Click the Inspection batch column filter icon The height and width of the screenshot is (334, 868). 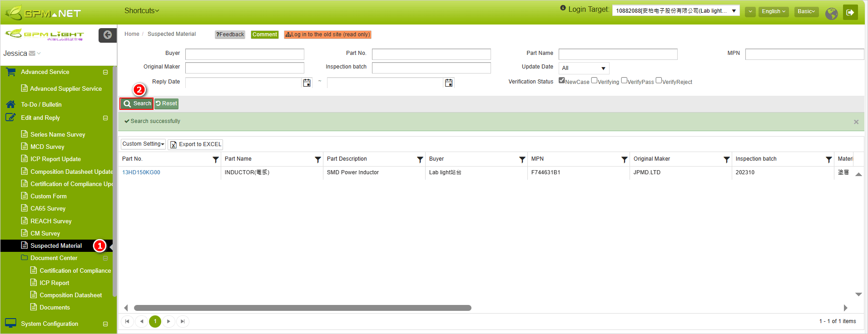click(x=829, y=159)
